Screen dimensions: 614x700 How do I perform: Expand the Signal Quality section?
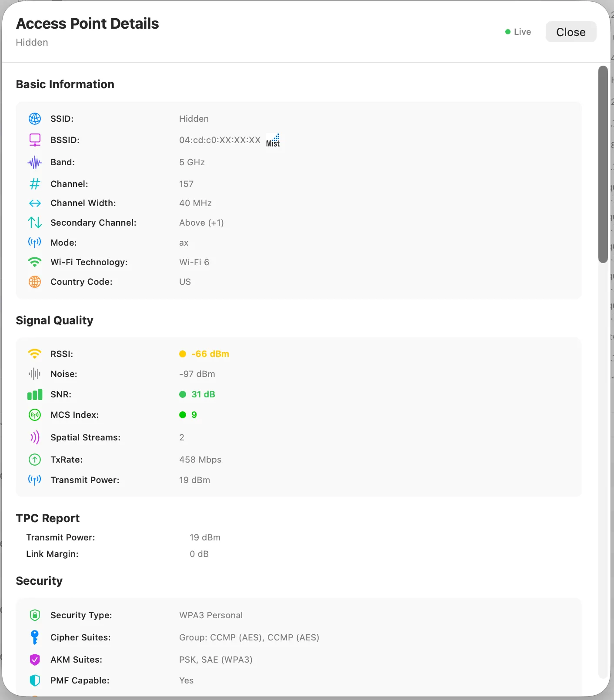point(54,320)
